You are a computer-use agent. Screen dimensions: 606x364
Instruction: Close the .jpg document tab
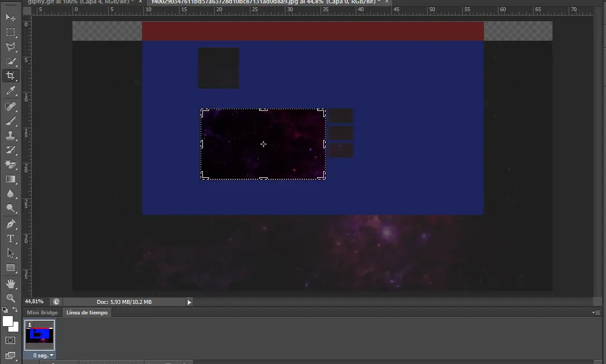386,2
